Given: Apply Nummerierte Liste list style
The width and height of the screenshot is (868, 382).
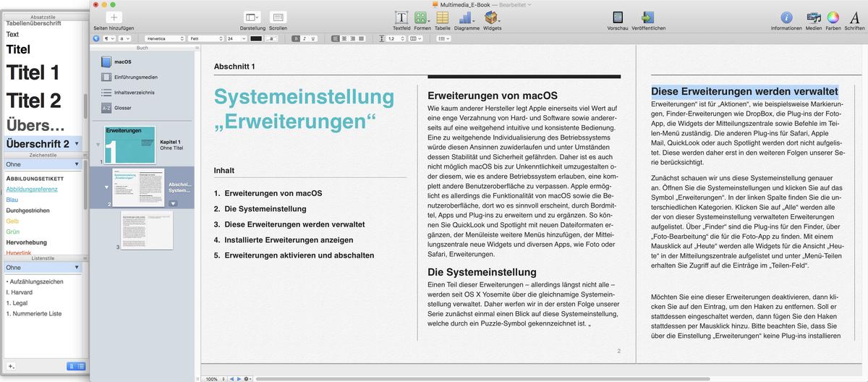Looking at the screenshot, I should coord(34,314).
